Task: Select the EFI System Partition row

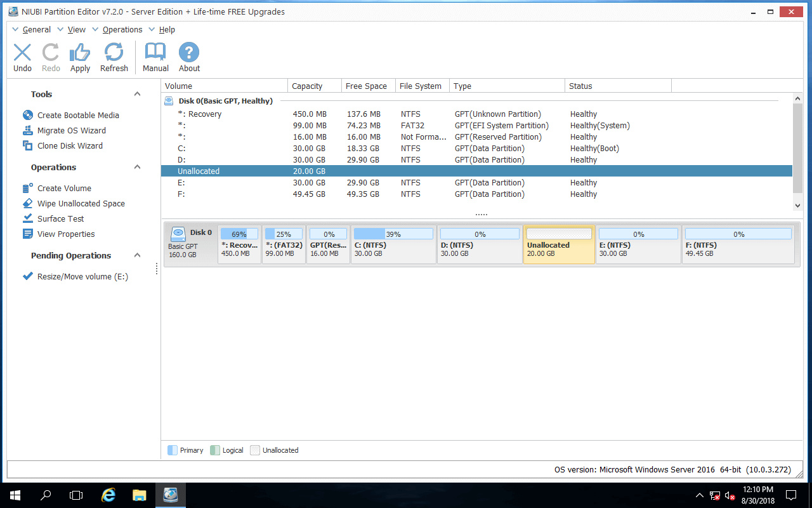Action: tap(476, 126)
